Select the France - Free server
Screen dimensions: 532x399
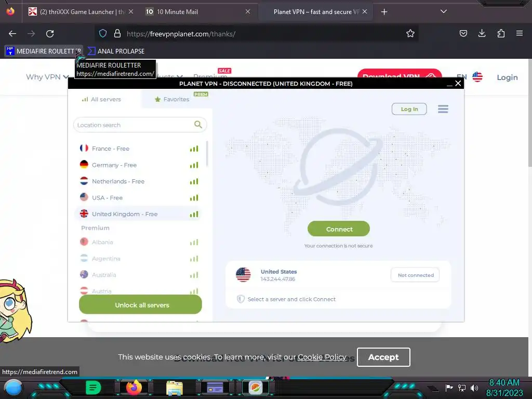(139, 149)
